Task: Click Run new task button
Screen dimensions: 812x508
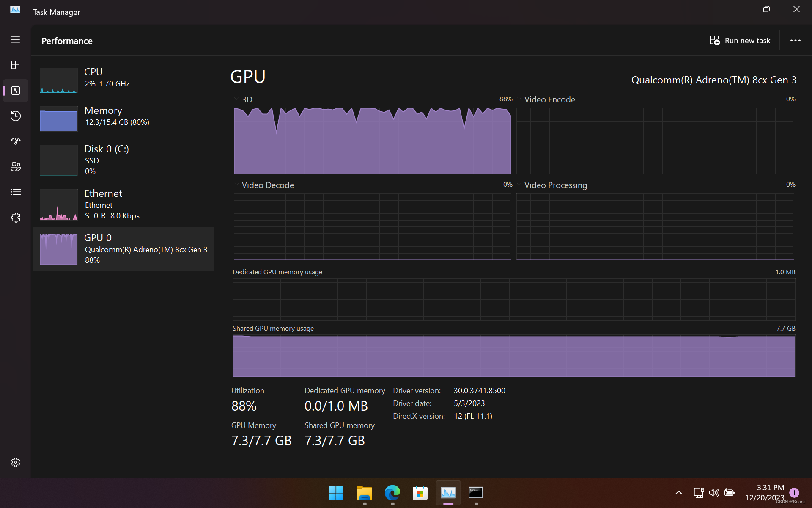Action: coord(740,41)
